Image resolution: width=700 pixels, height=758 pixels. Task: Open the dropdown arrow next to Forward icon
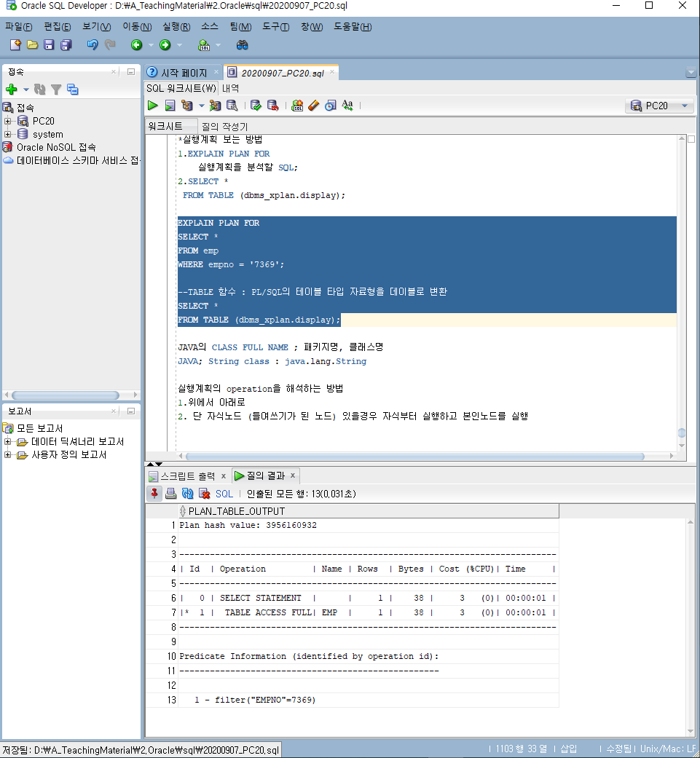point(179,45)
